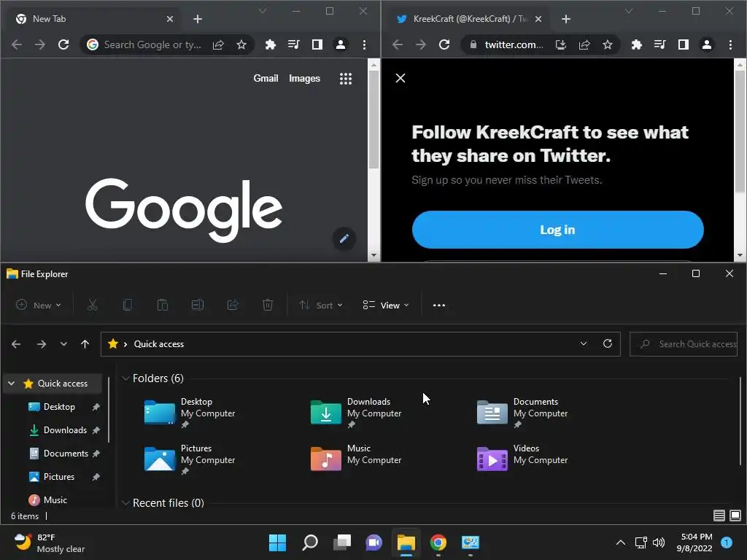Close the KreekCraft Twitter tab
This screenshot has height=560, width=747.
tap(538, 19)
